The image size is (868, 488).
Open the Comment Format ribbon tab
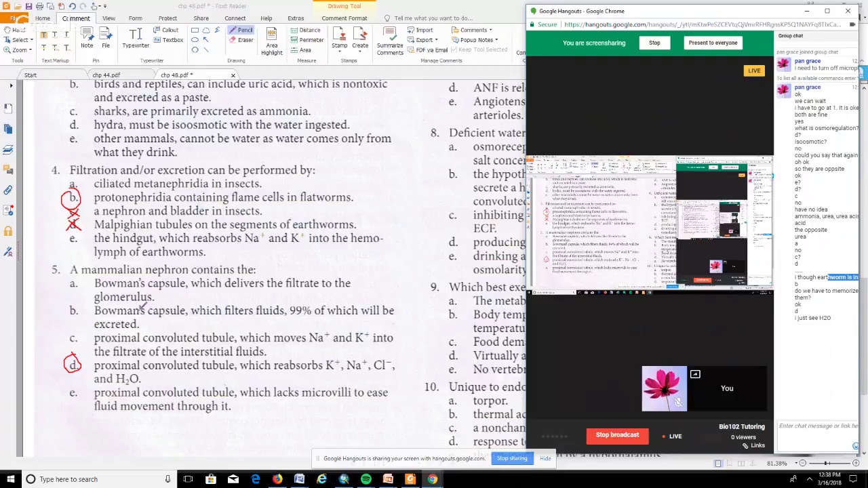click(344, 18)
